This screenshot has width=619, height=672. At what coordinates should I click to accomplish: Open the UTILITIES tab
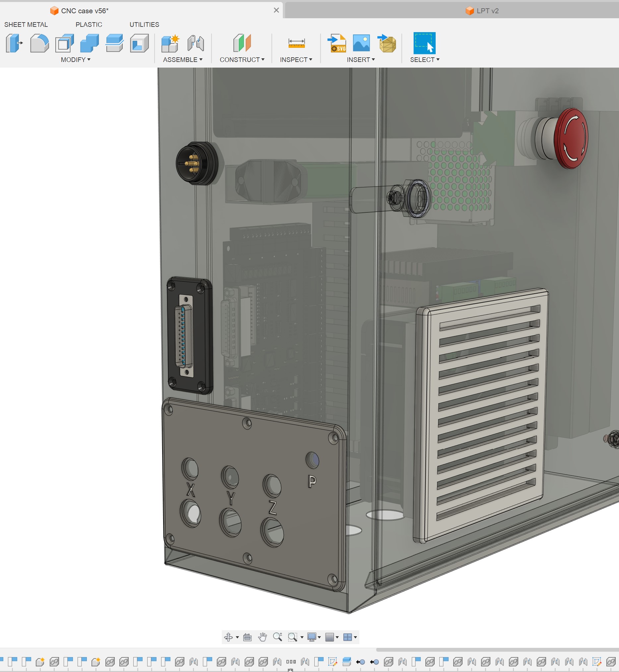tap(144, 25)
